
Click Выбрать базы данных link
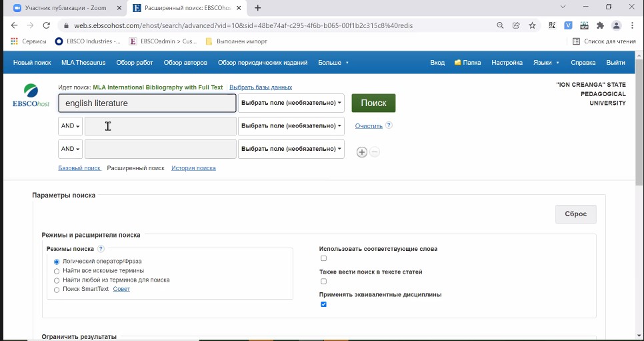261,87
